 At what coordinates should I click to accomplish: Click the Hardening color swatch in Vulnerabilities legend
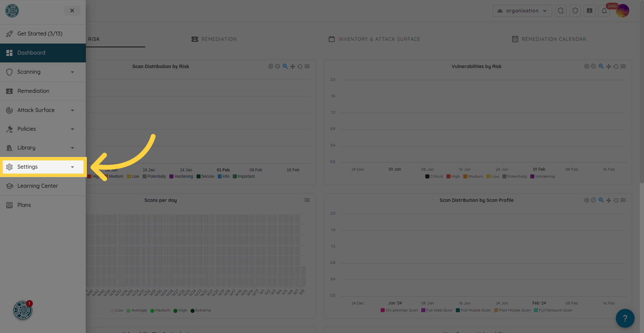coord(532,176)
